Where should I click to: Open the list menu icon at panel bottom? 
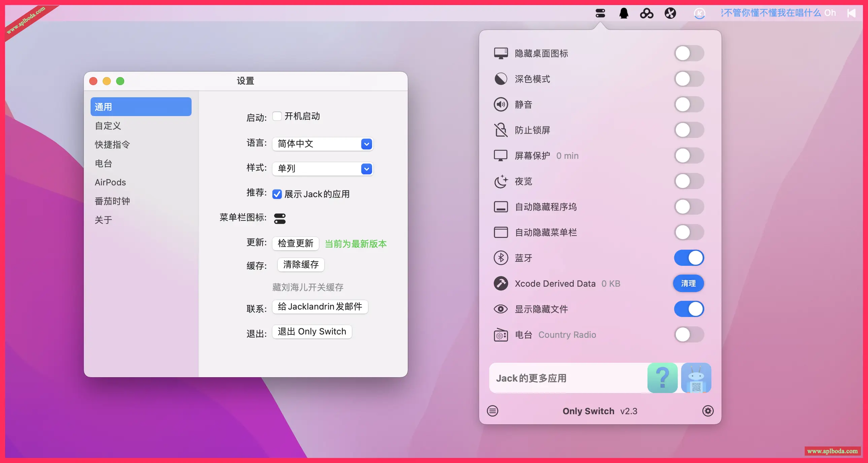[x=493, y=411]
